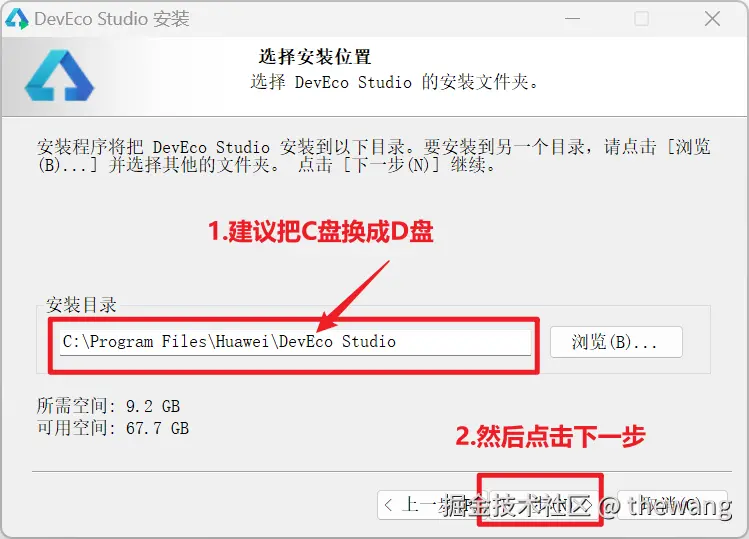Open the 浏览(B)... folder browse dialog
The height and width of the screenshot is (539, 749).
coord(616,342)
